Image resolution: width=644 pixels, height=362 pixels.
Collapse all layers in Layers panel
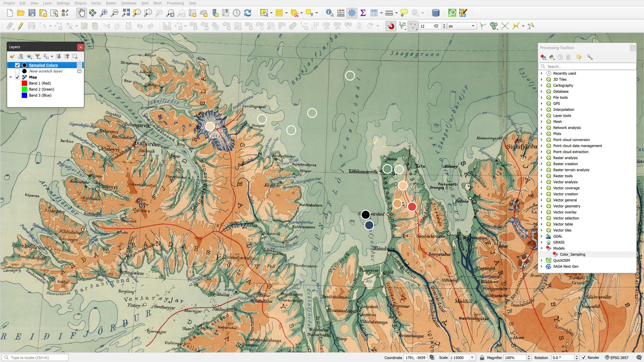(67, 57)
